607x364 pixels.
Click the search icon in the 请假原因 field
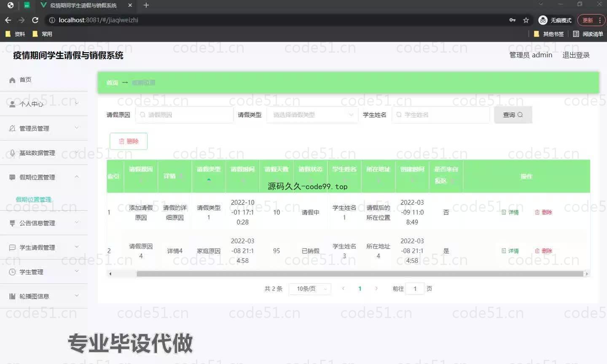pos(142,115)
